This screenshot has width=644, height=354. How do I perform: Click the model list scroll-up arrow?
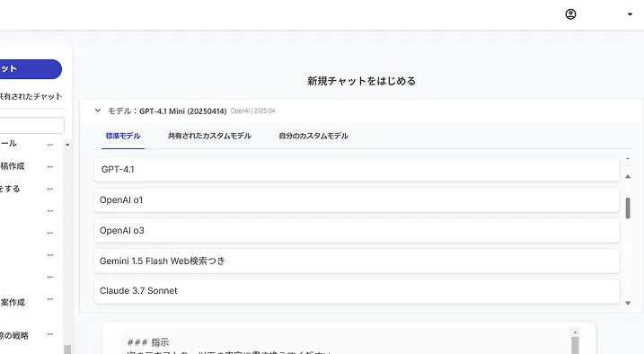pyautogui.click(x=628, y=177)
